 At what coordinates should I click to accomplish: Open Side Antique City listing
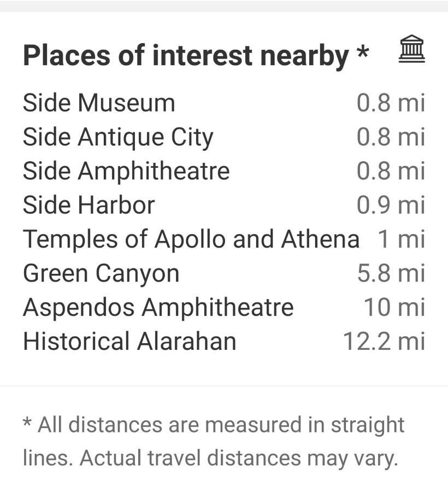(118, 138)
